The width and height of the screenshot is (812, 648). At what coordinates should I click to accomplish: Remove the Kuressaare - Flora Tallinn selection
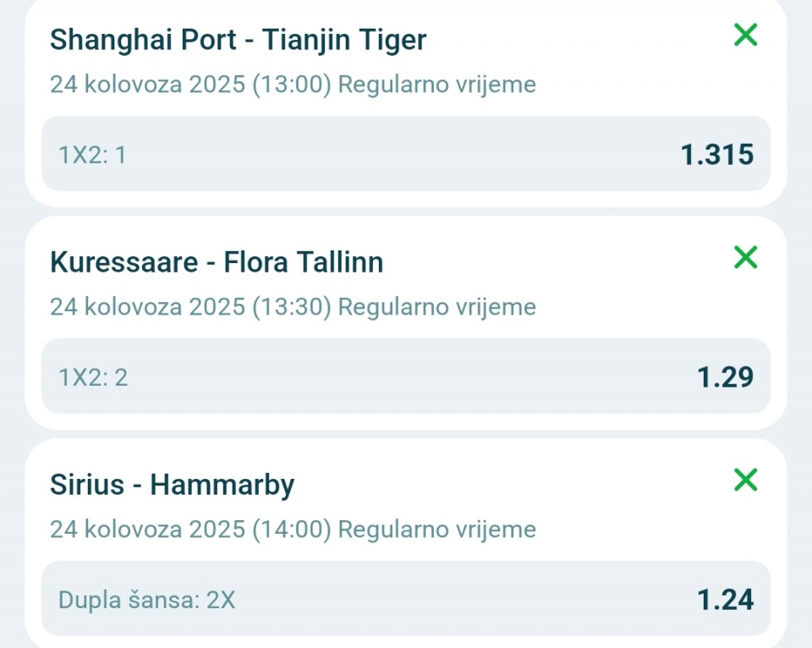pos(745,257)
